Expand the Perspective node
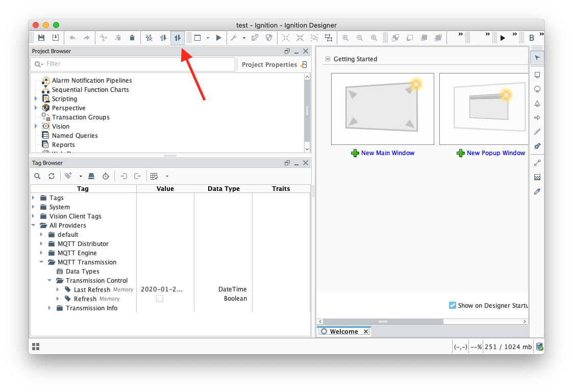 tap(36, 108)
